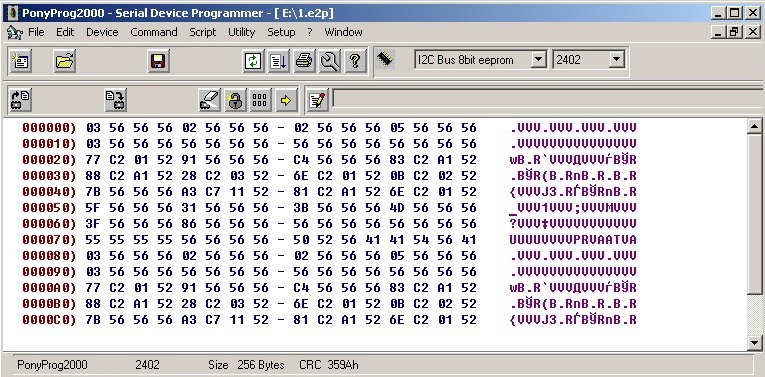The height and width of the screenshot is (377, 765).
Task: Click ASCII text ?VVV‡VVVVVVVVVVV
Action: pos(573,224)
